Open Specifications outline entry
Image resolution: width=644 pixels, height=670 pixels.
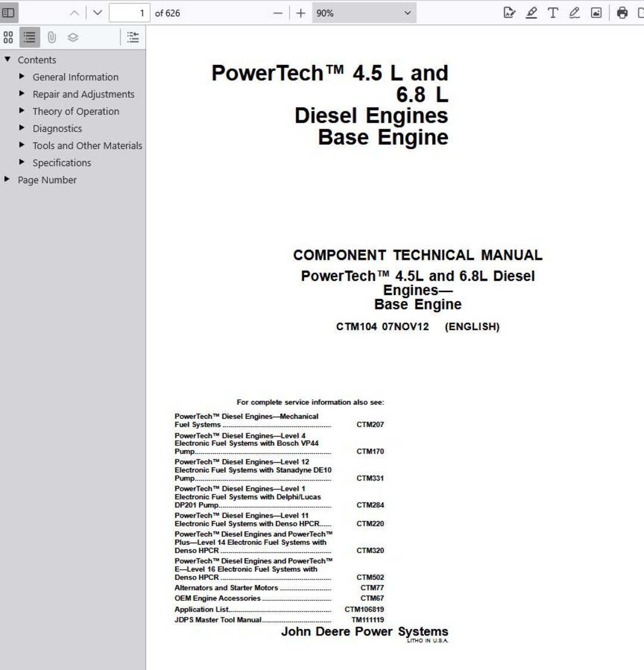[62, 163]
